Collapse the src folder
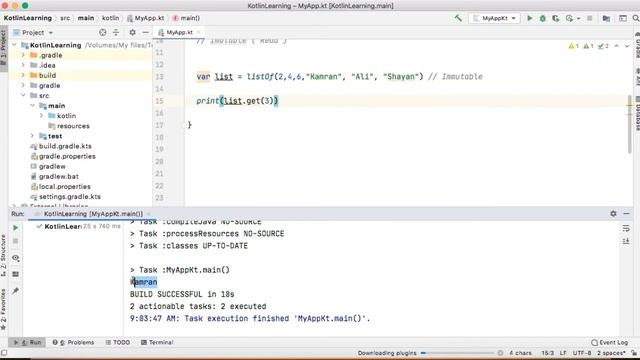 (23, 95)
